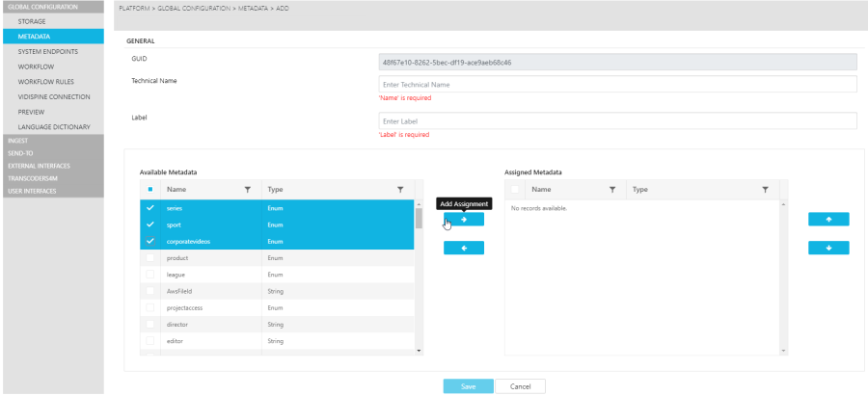Click the move down arrow button
Image resolution: width=868 pixels, height=396 pixels.
(x=828, y=249)
